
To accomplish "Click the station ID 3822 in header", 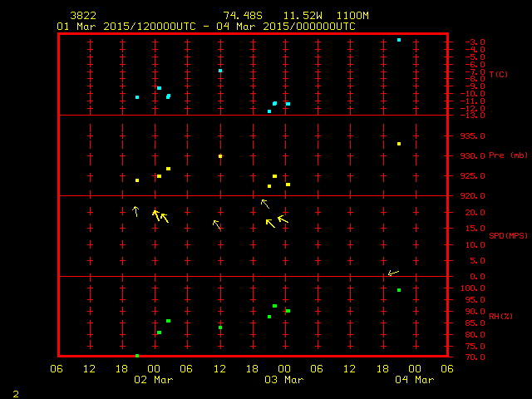I will point(83,16).
